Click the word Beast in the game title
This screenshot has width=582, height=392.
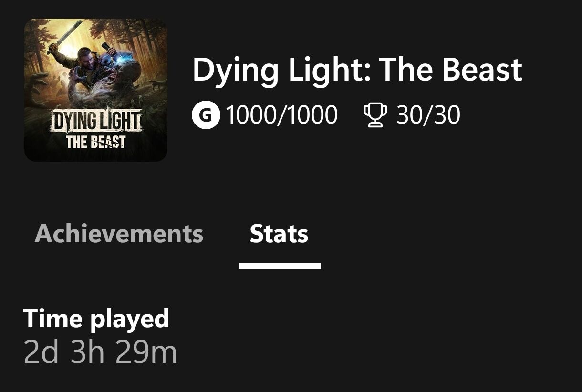click(482, 70)
